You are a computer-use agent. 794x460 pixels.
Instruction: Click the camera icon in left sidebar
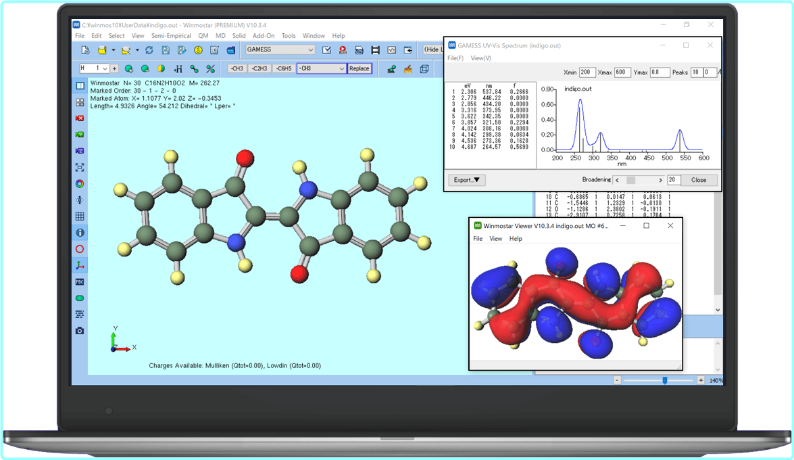point(80,330)
